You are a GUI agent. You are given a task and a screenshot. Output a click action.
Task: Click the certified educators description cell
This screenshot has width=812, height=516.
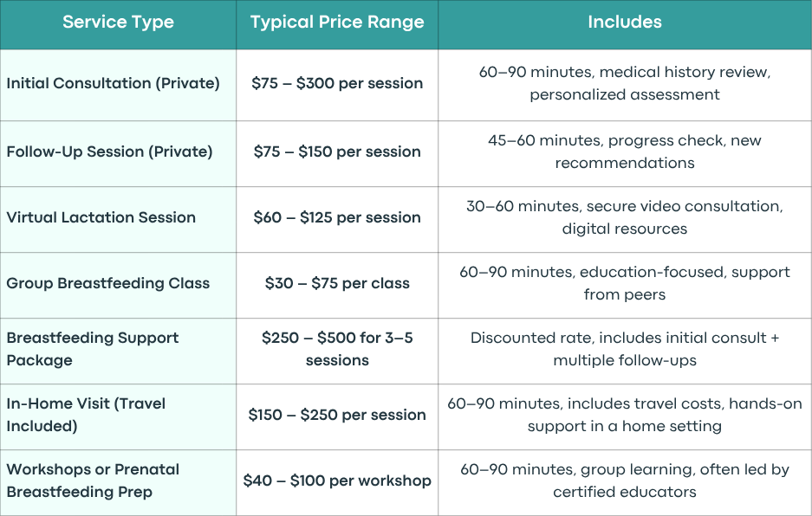pos(625,481)
